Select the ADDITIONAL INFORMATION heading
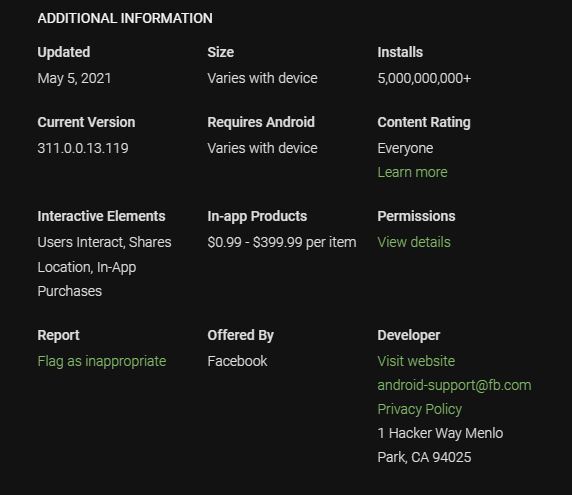The width and height of the screenshot is (572, 495). pos(125,18)
